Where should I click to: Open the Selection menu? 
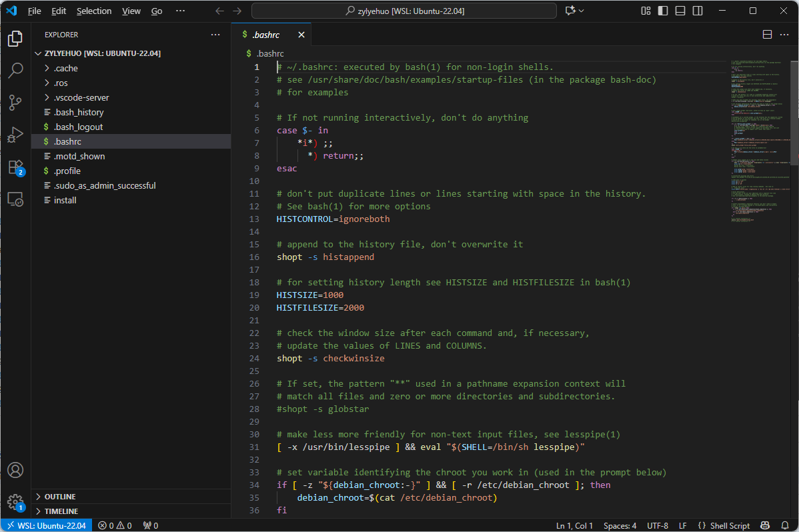pyautogui.click(x=94, y=11)
